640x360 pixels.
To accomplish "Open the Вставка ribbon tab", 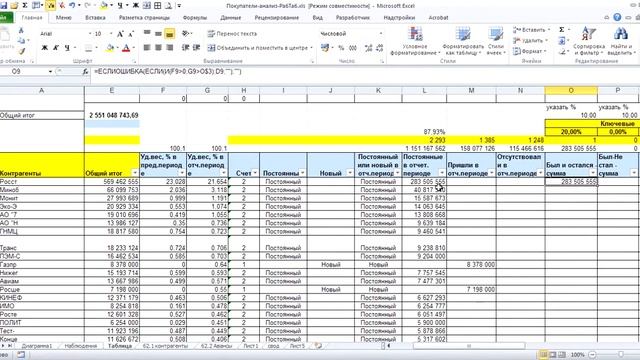I will click(96, 18).
